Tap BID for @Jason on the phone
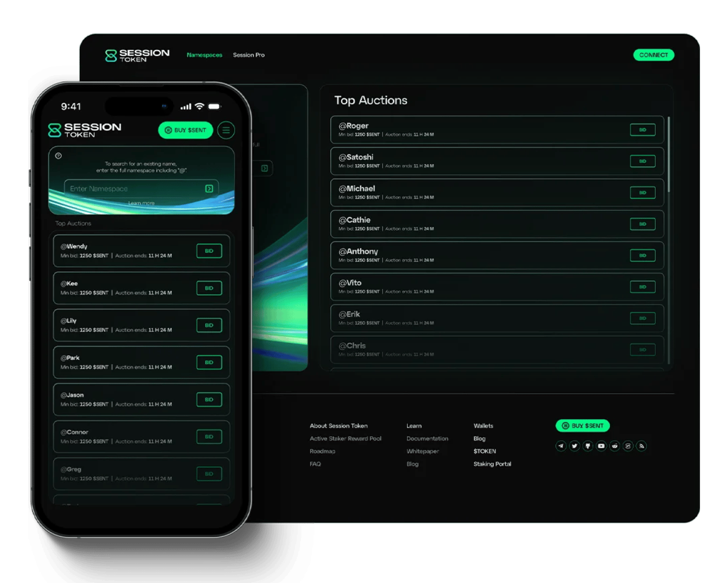Screen dimensions: 728x583 [x=209, y=400]
